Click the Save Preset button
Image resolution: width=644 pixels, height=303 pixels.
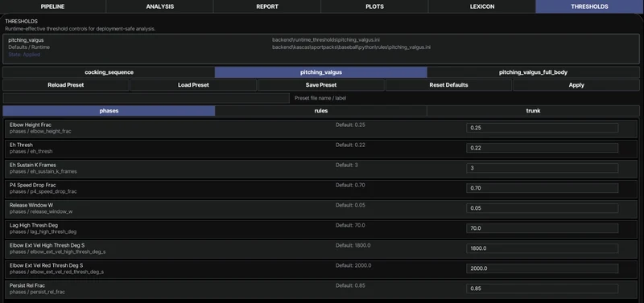(x=320, y=85)
